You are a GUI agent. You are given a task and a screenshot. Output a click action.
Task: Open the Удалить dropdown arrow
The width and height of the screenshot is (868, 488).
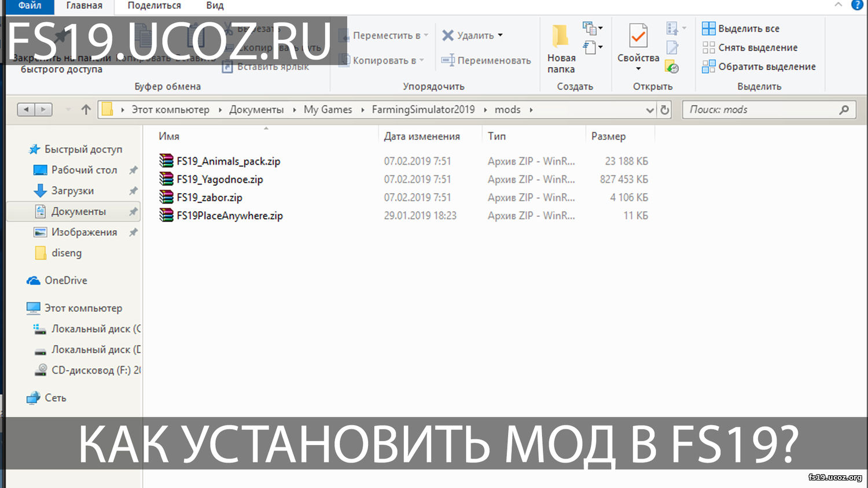(x=501, y=35)
